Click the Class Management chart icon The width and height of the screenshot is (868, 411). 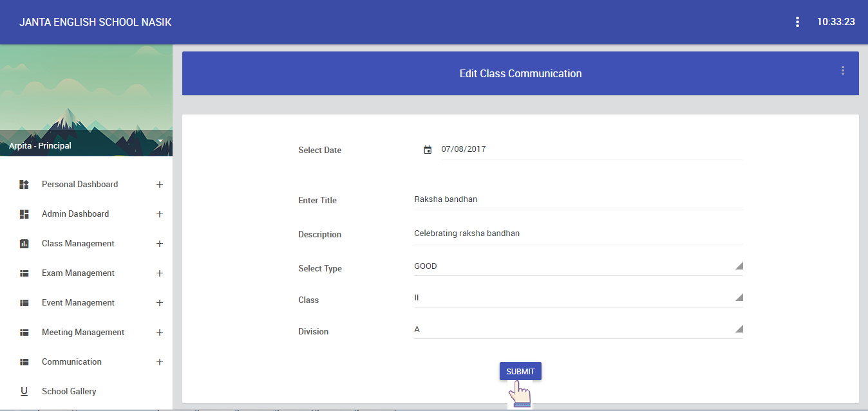point(24,244)
